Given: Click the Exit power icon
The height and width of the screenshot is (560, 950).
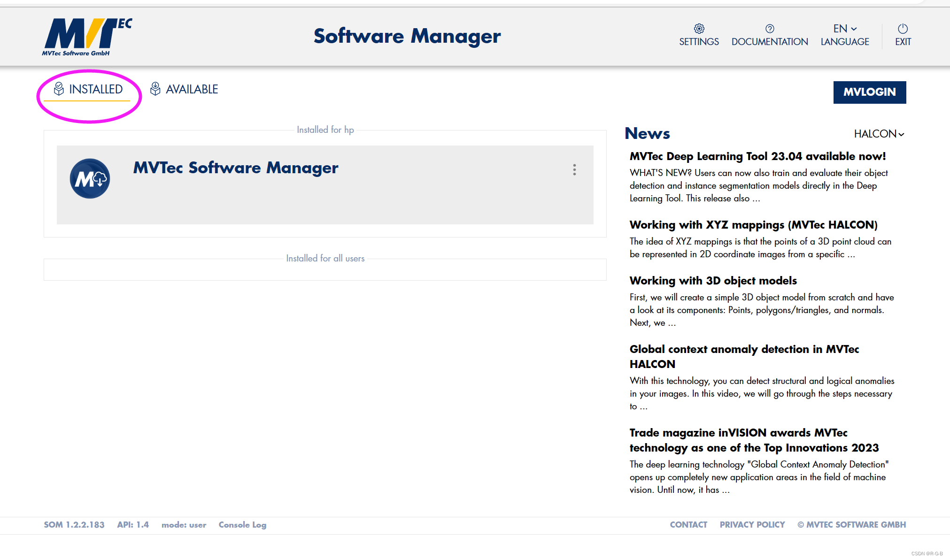Looking at the screenshot, I should [x=903, y=29].
